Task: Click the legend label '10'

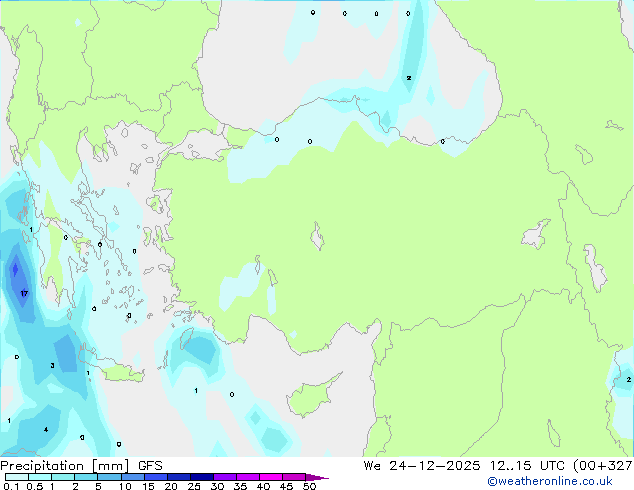Action: pos(125,486)
